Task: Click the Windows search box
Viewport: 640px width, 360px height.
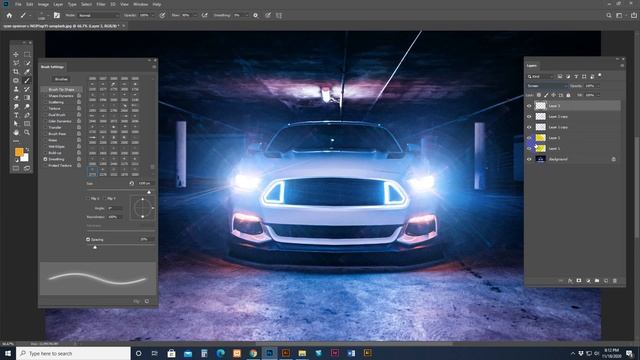Action: click(x=73, y=353)
